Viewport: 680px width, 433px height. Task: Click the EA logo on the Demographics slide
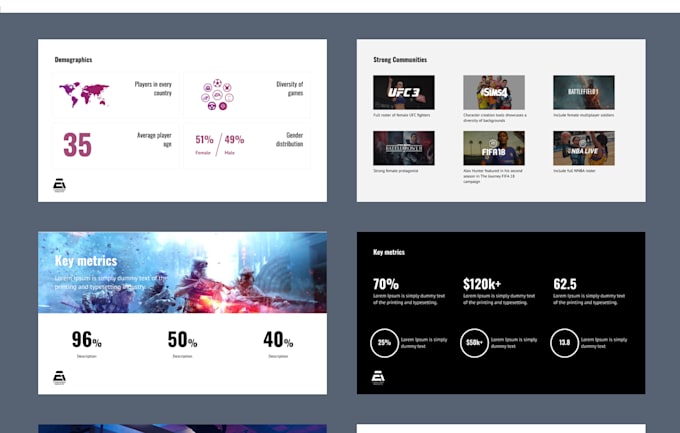59,185
